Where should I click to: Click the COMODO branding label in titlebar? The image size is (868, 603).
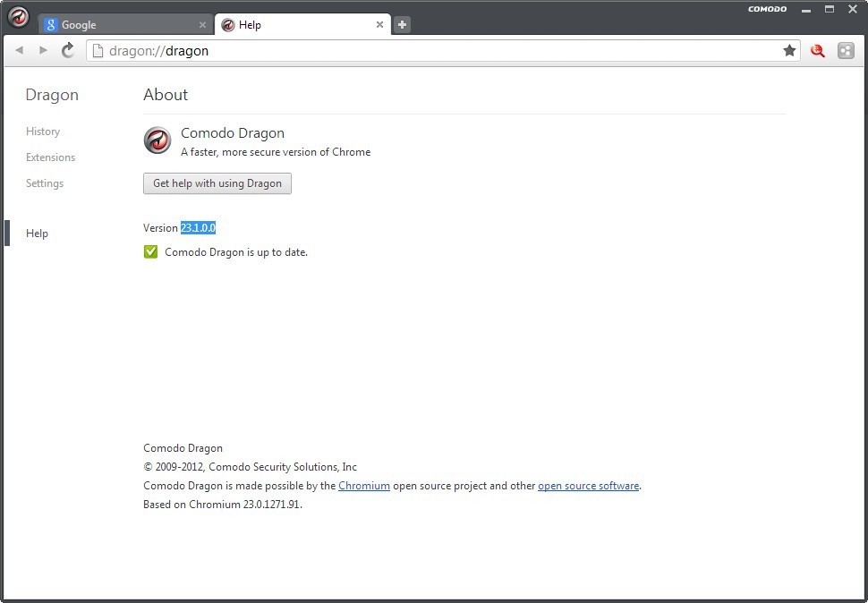pyautogui.click(x=767, y=9)
